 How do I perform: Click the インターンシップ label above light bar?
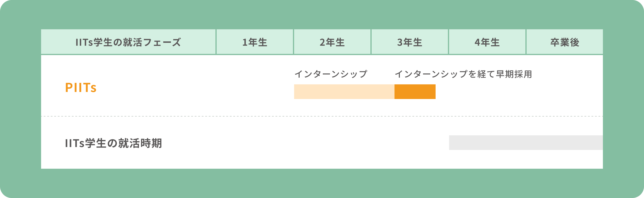331,74
